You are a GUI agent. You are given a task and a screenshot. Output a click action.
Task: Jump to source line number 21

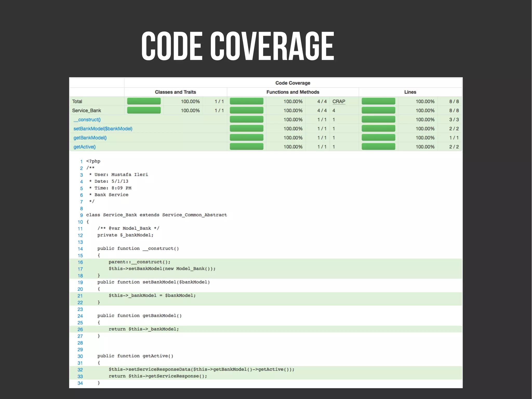tap(80, 296)
